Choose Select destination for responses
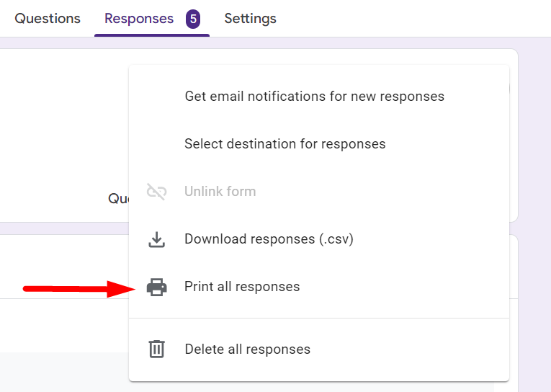Image resolution: width=551 pixels, height=392 pixels. click(x=285, y=144)
